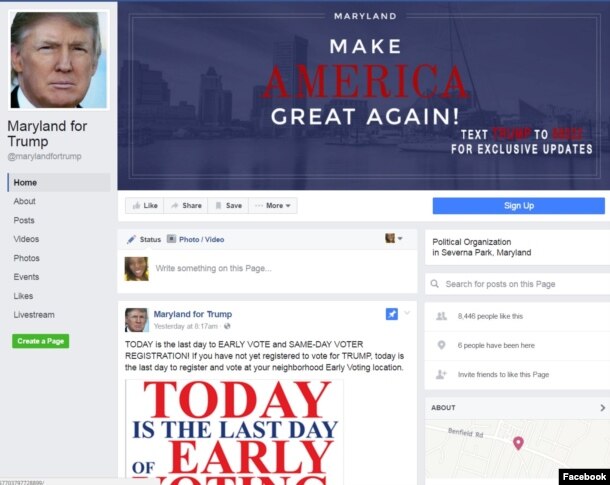Viewport: 610px width, 485px height.
Task: Open the Videos tab in sidebar
Action: [26, 239]
